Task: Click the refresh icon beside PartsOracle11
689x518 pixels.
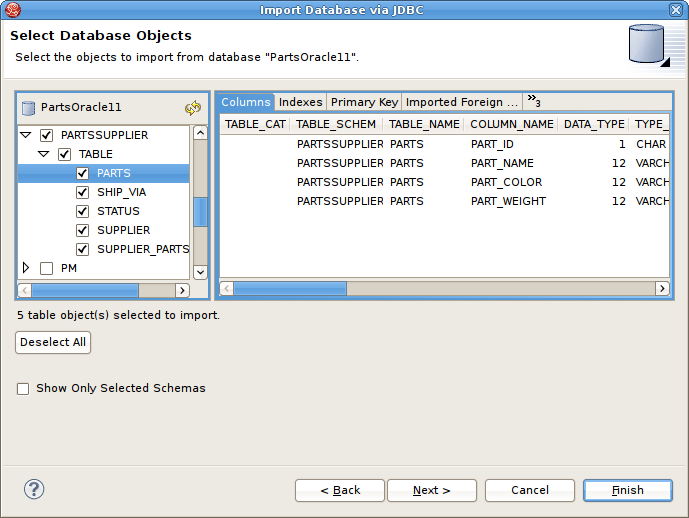Action: (193, 108)
